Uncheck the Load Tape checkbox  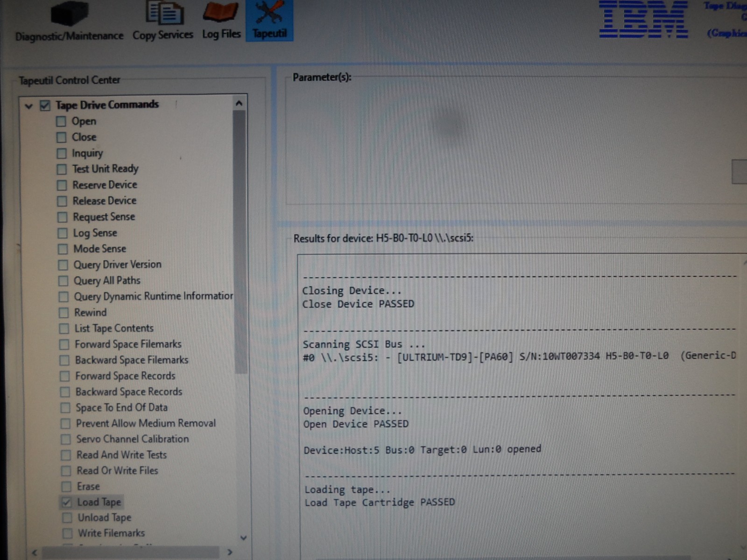pyautogui.click(x=66, y=502)
